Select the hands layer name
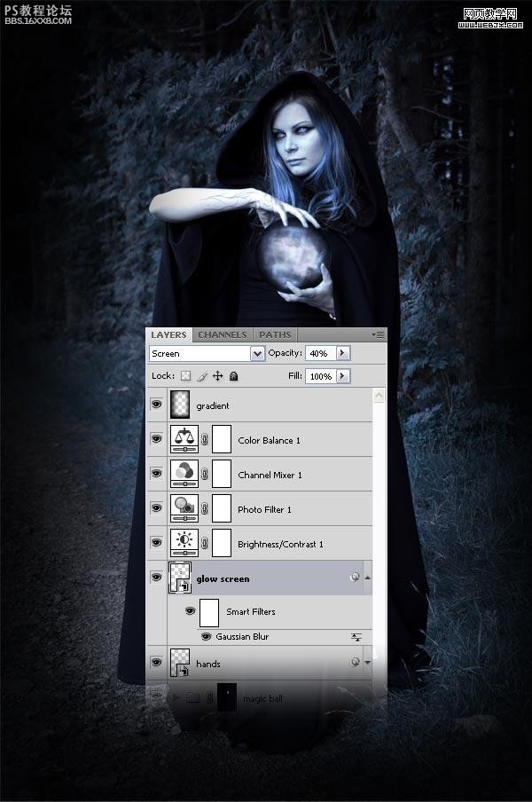532x802 pixels. click(208, 664)
